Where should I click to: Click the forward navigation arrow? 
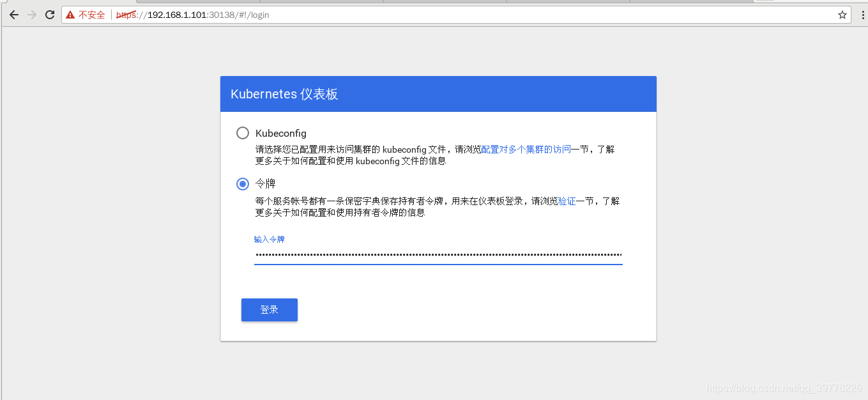pos(31,14)
